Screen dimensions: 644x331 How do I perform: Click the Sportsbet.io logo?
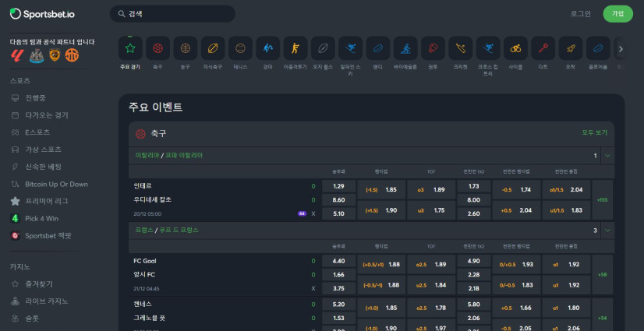(x=43, y=14)
